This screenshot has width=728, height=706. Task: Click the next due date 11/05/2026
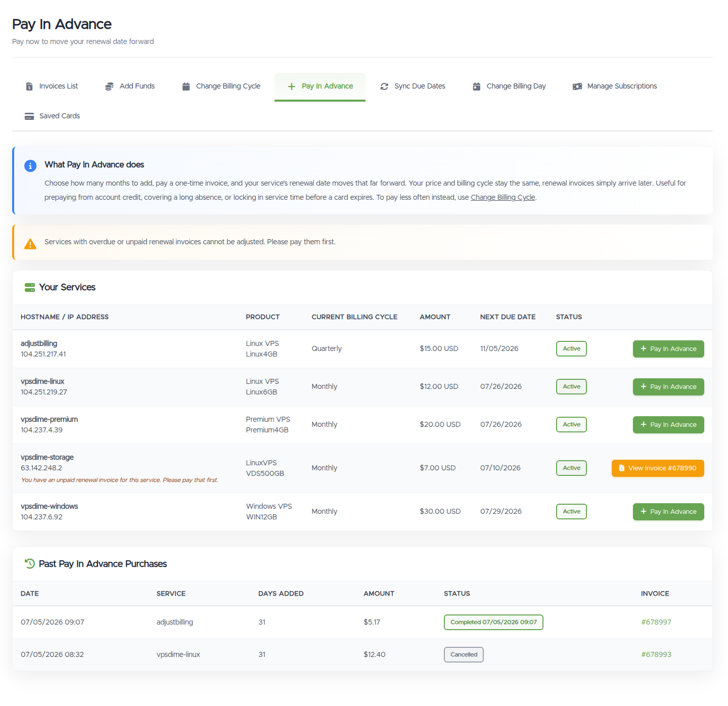point(499,348)
